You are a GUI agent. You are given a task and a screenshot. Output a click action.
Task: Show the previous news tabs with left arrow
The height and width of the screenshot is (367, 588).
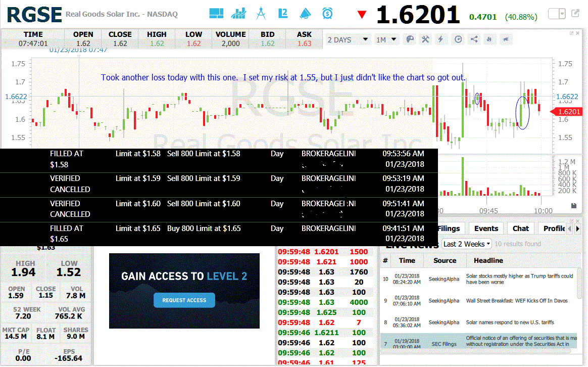(570, 228)
